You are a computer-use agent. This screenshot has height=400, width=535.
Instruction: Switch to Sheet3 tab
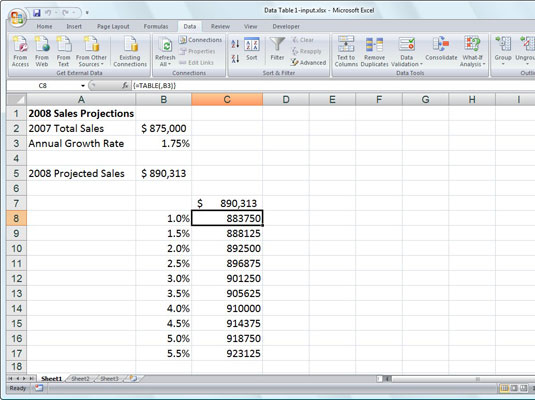[109, 378]
